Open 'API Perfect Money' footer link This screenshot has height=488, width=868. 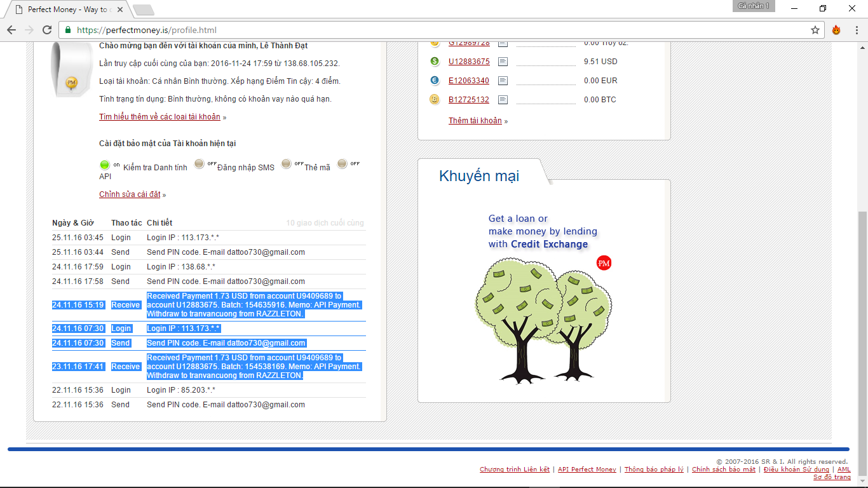pos(587,470)
